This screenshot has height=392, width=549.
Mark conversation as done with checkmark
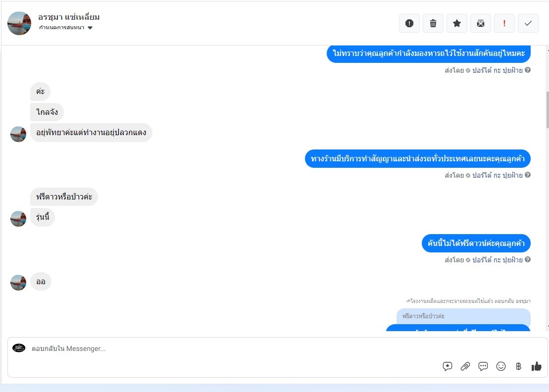pos(528,23)
